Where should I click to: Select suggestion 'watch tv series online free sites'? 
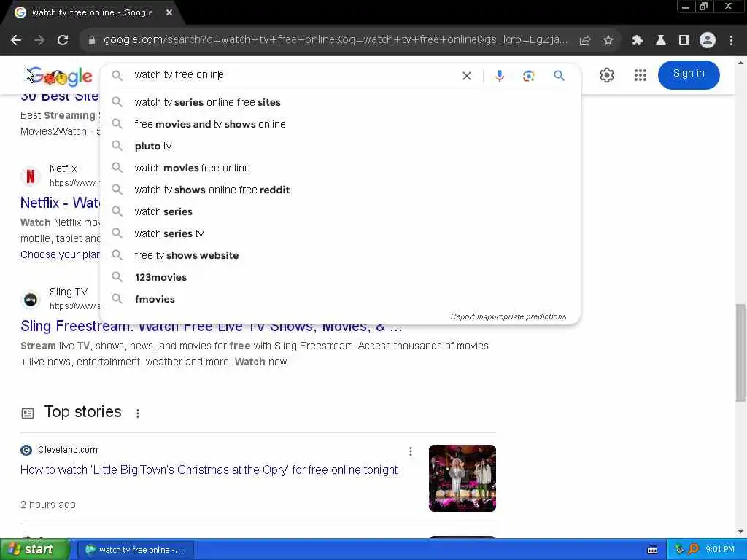click(340, 102)
